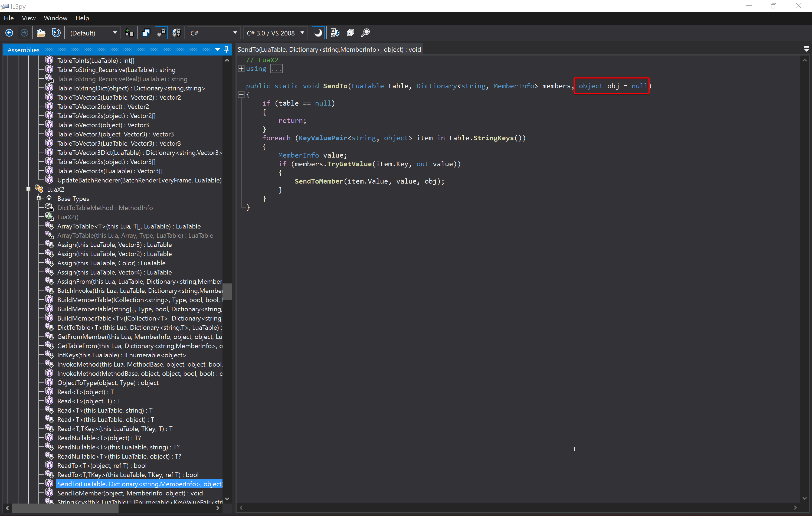Open the File menu

pyautogui.click(x=9, y=18)
